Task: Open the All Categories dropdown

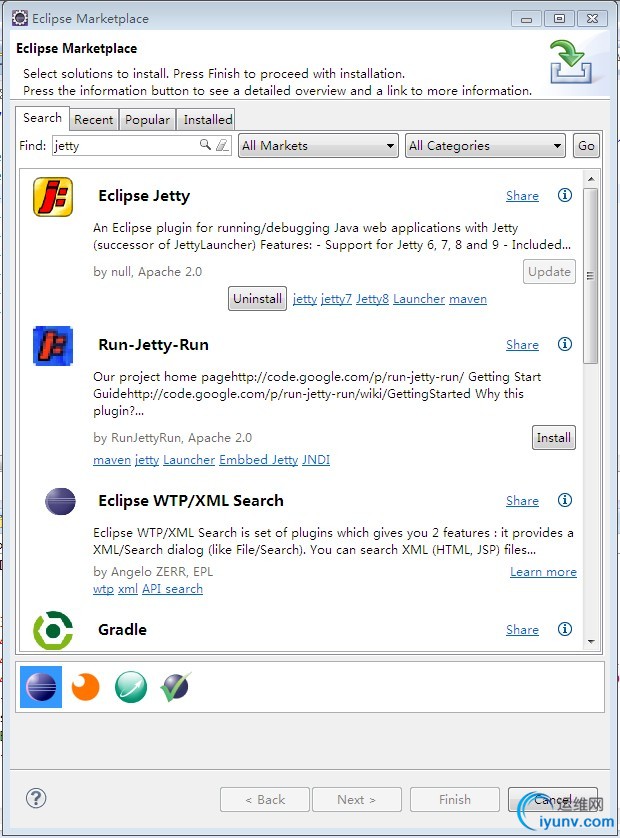Action: (485, 145)
